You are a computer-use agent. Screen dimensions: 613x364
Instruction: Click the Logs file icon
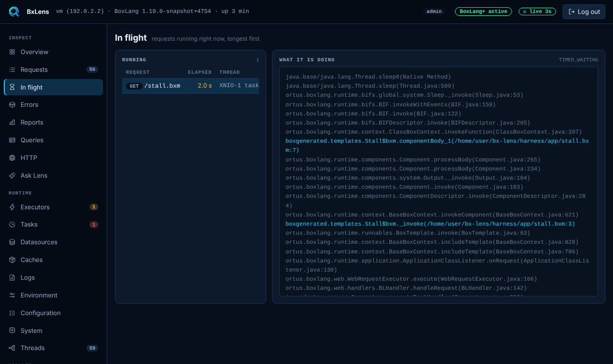point(12,277)
